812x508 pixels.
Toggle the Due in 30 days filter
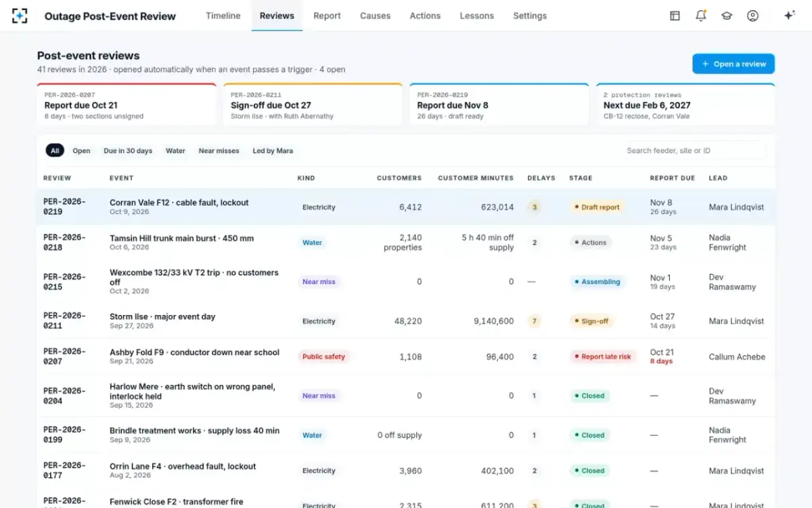128,150
